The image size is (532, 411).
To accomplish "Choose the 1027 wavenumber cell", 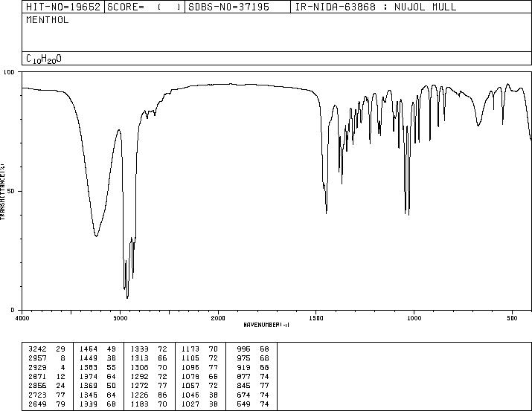I will 190,404.
